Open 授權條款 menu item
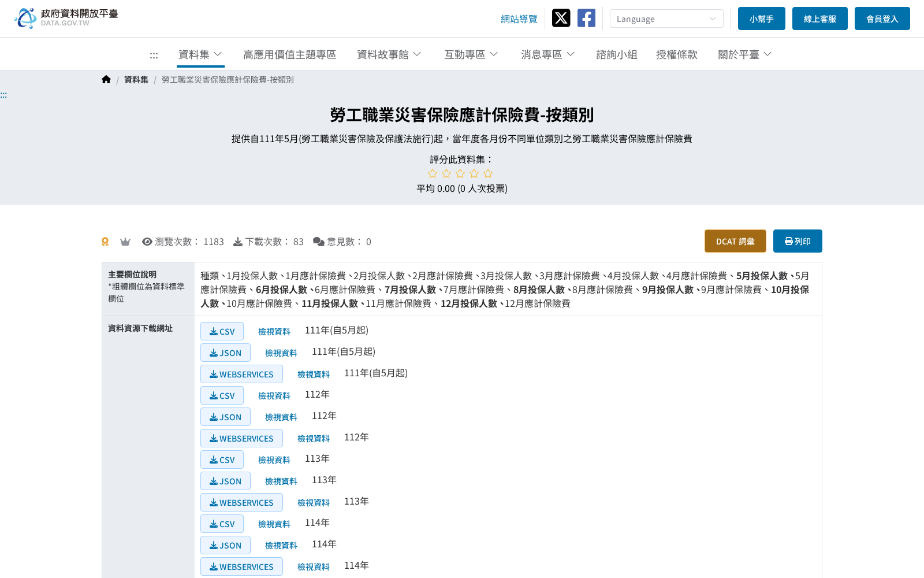The width and height of the screenshot is (924, 578). click(677, 54)
